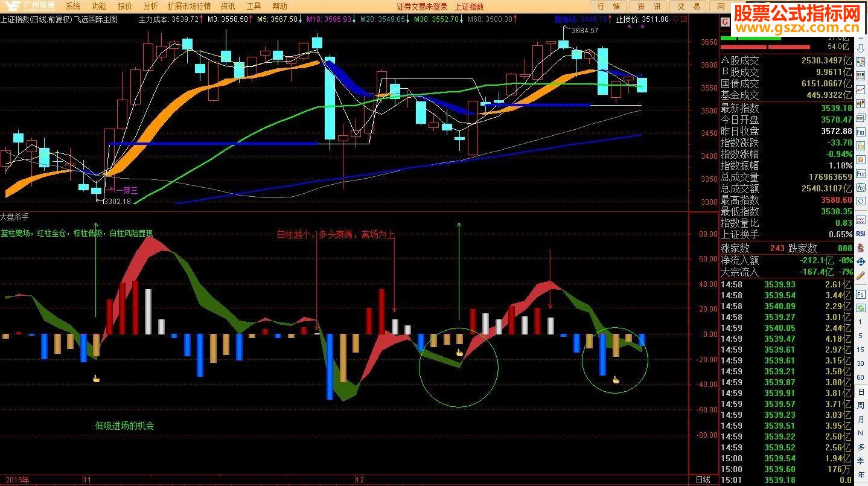
Task: Click the 交易 button in title bar
Action: click(x=689, y=6)
